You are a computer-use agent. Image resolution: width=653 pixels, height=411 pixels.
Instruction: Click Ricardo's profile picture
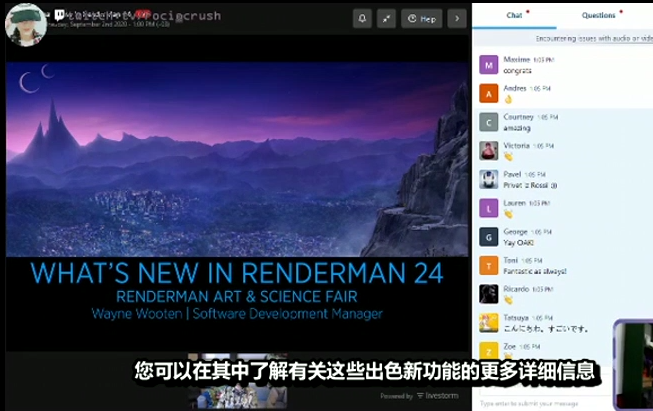(x=489, y=294)
